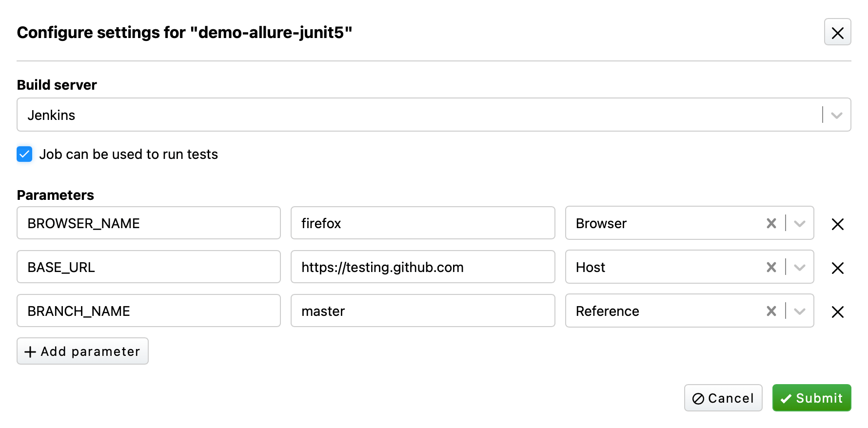The image size is (868, 428).
Task: Remove the BASE_URL parameter row
Action: (837, 268)
